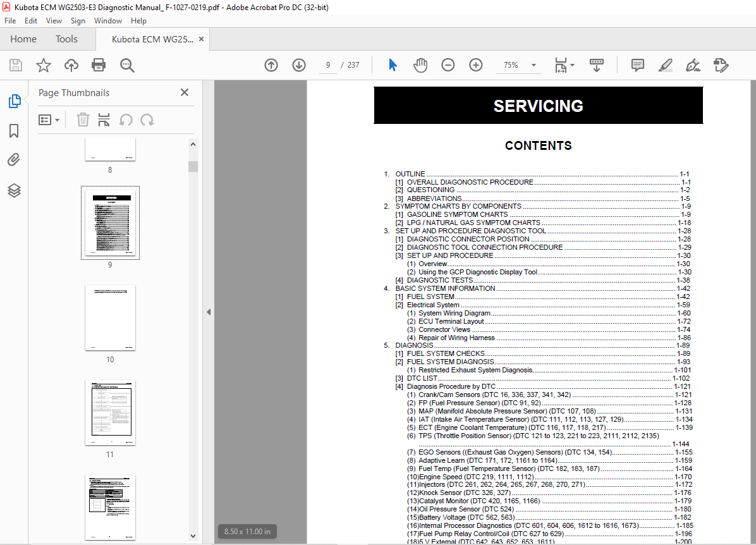Viewport: 756px width, 545px height.
Task: Open the Sign document pen tool
Action: click(693, 65)
